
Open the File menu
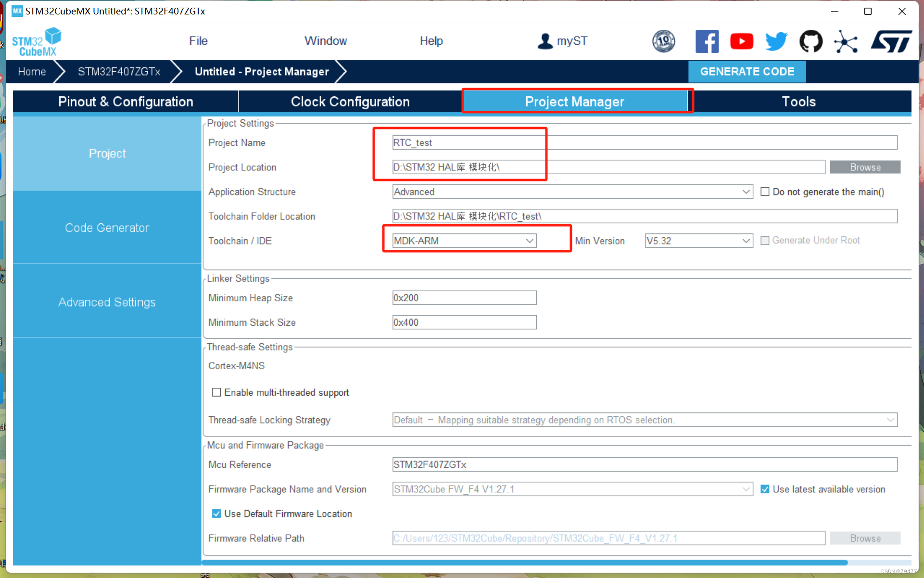pyautogui.click(x=198, y=41)
